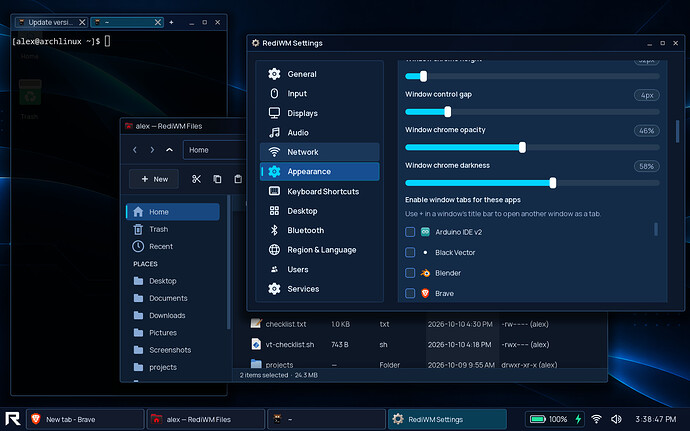The height and width of the screenshot is (431, 690).
Task: Go forward in Files navigation
Action: tap(152, 150)
